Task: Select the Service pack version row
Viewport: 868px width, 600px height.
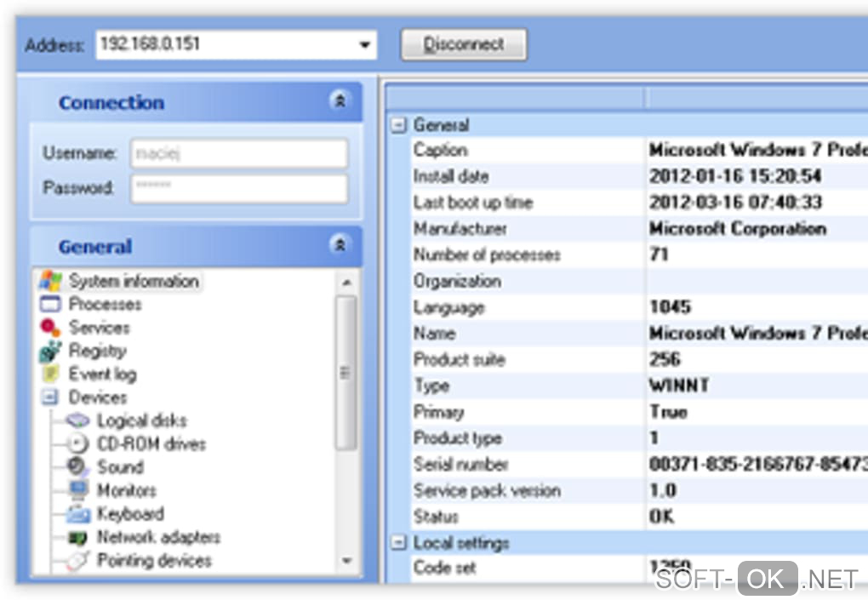Action: pos(639,490)
